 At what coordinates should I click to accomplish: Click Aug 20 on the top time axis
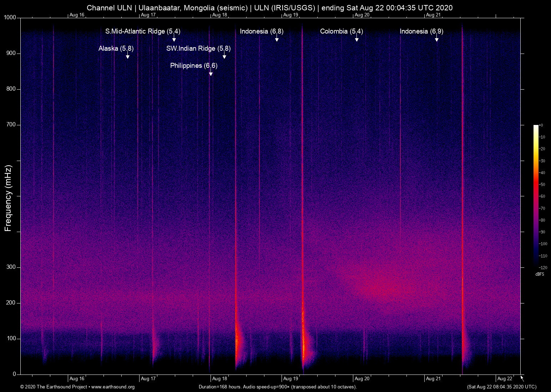[x=362, y=15]
